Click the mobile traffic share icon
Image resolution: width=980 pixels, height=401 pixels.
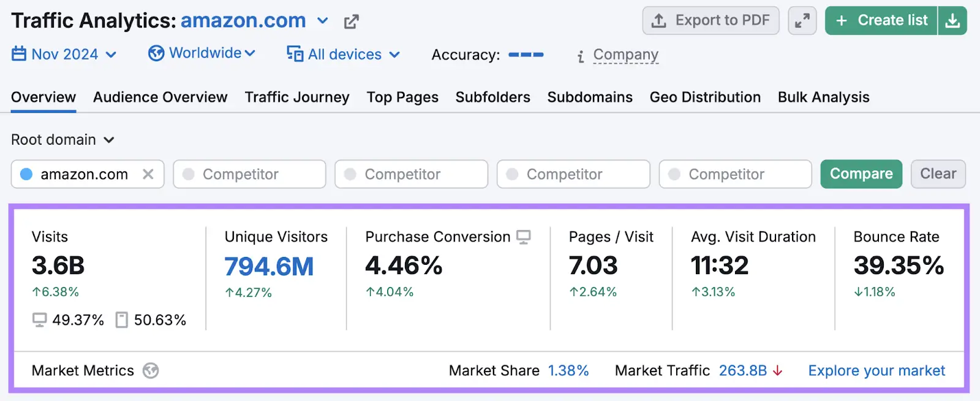pyautogui.click(x=122, y=320)
